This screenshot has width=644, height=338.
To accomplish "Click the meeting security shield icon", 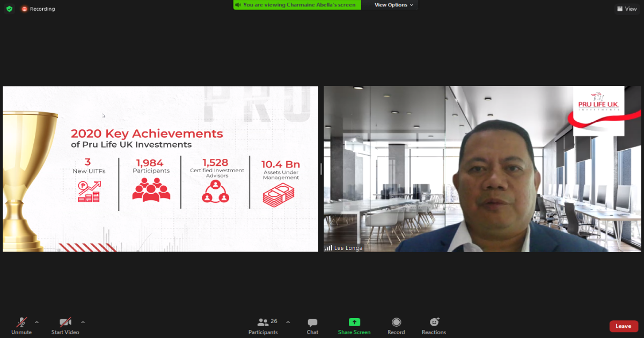I will (x=9, y=9).
